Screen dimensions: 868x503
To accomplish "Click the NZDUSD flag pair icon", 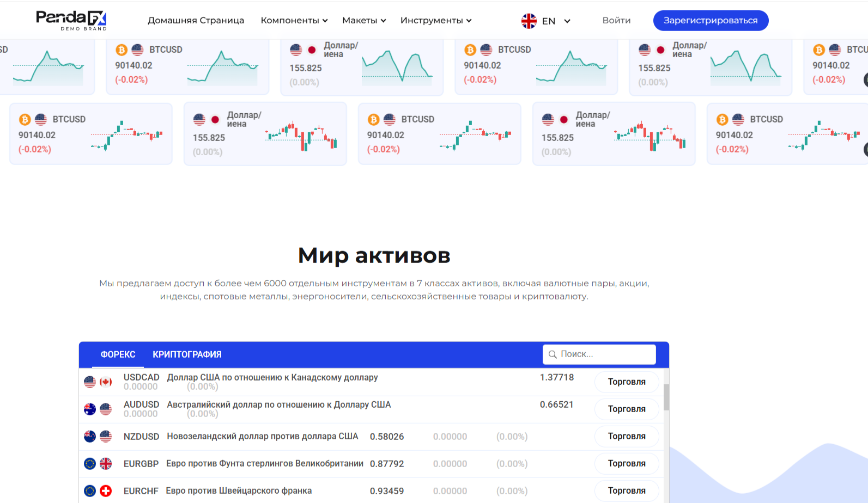I will point(98,437).
